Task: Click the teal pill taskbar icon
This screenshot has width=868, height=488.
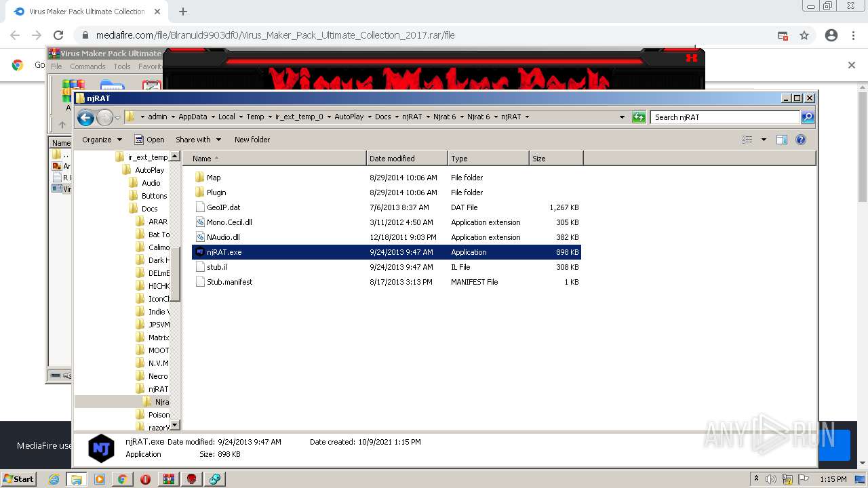Action: click(215, 479)
